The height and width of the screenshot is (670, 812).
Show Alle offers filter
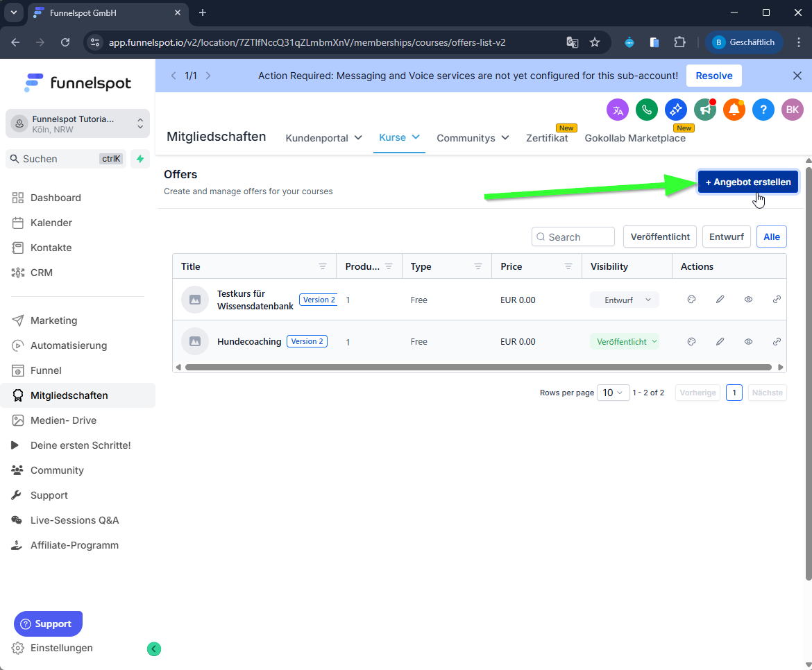(x=771, y=237)
